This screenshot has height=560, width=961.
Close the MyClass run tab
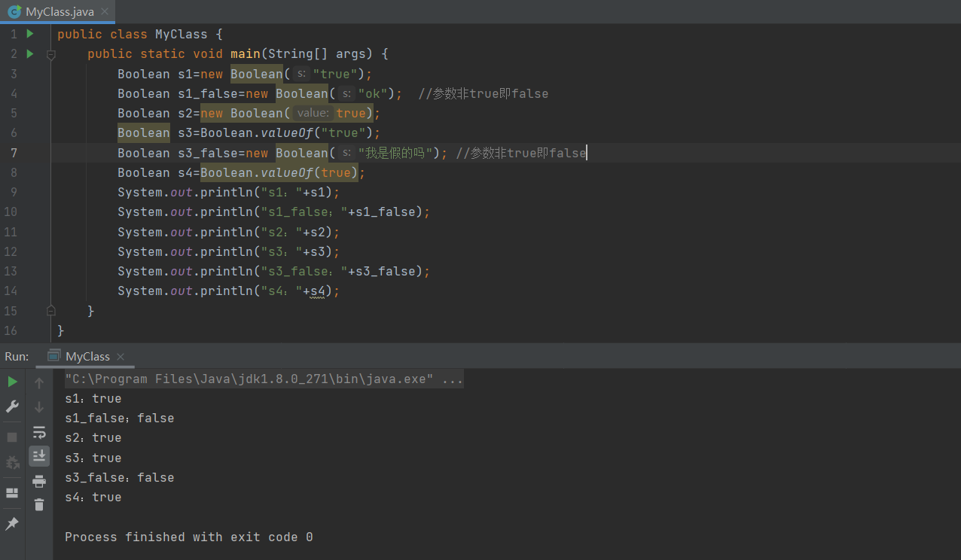click(121, 357)
